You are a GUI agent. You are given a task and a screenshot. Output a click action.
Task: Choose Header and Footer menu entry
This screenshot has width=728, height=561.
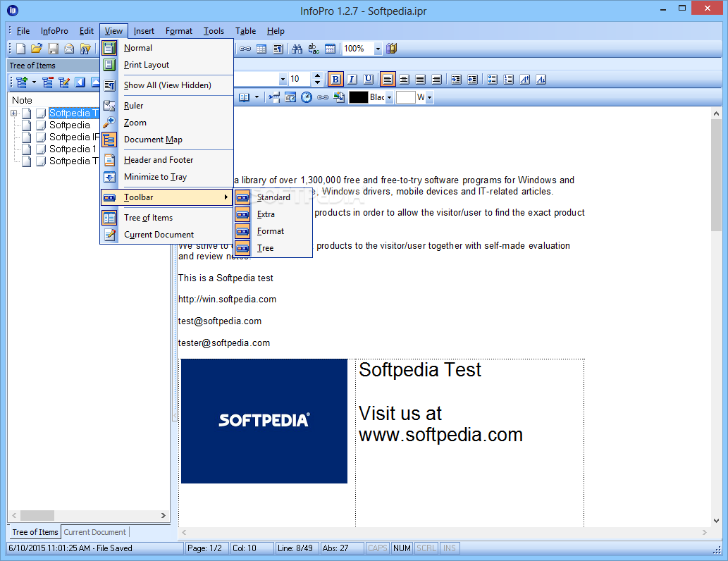click(167, 160)
